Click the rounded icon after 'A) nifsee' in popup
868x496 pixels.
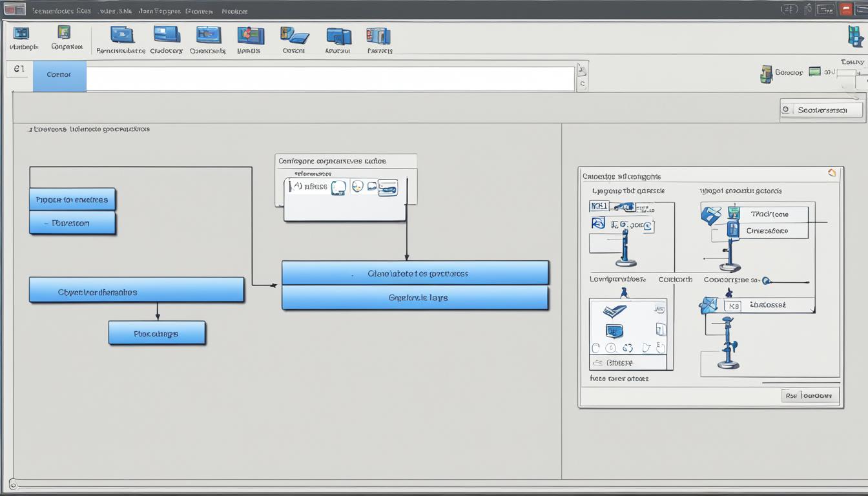tap(338, 187)
